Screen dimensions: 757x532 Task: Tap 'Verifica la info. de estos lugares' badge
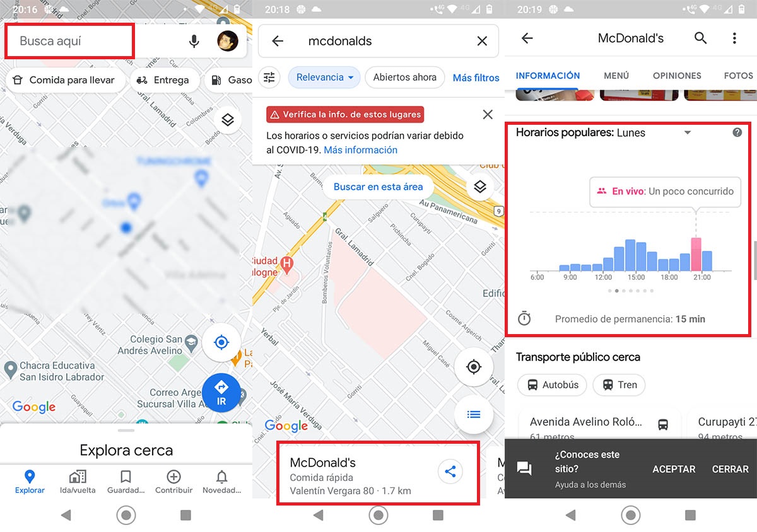pos(345,115)
